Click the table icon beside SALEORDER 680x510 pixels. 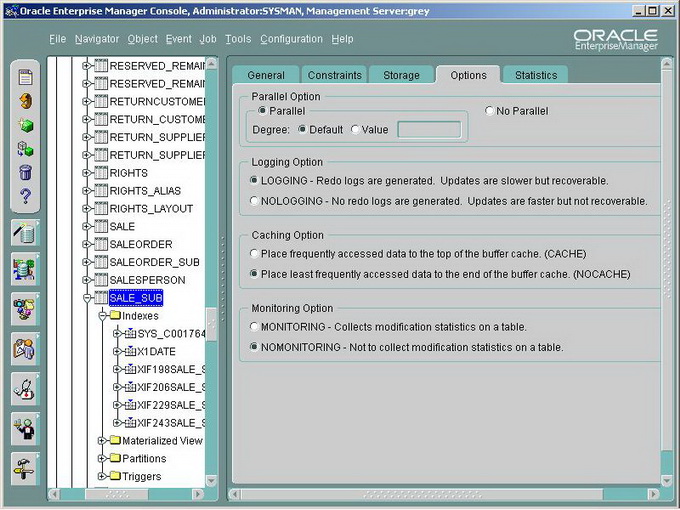[101, 244]
